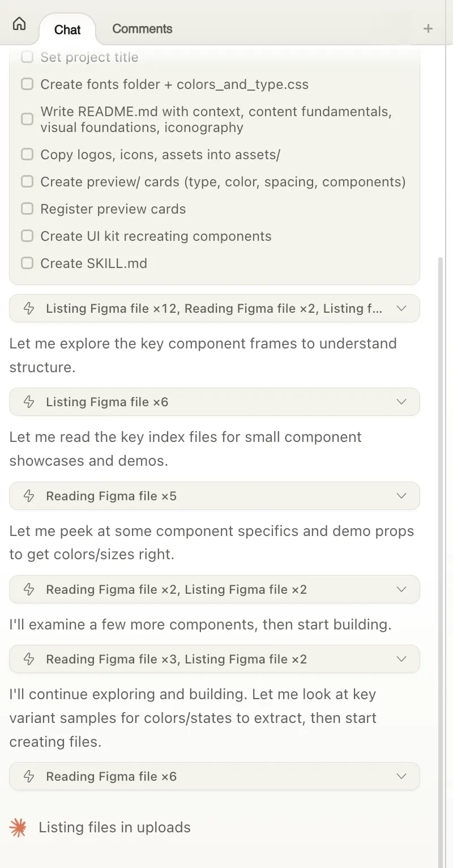The width and height of the screenshot is (453, 868).
Task: Click the Listing files in uploads status
Action: pyautogui.click(x=114, y=827)
